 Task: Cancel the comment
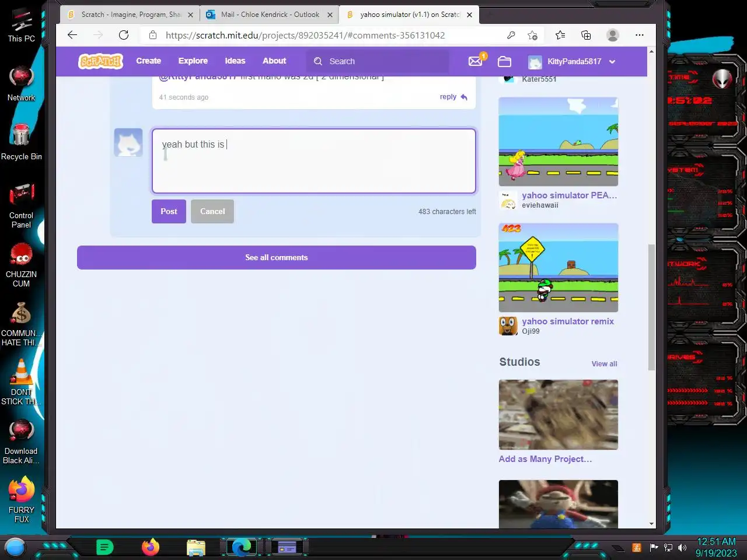tap(212, 211)
